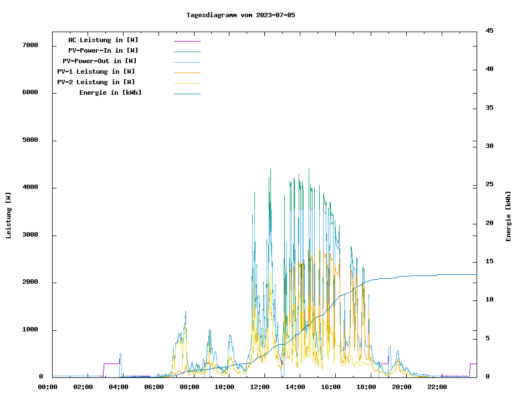Select the 'PV-2 Leistung in [W]' legend entry
The width and height of the screenshot is (532, 399).
click(96, 82)
